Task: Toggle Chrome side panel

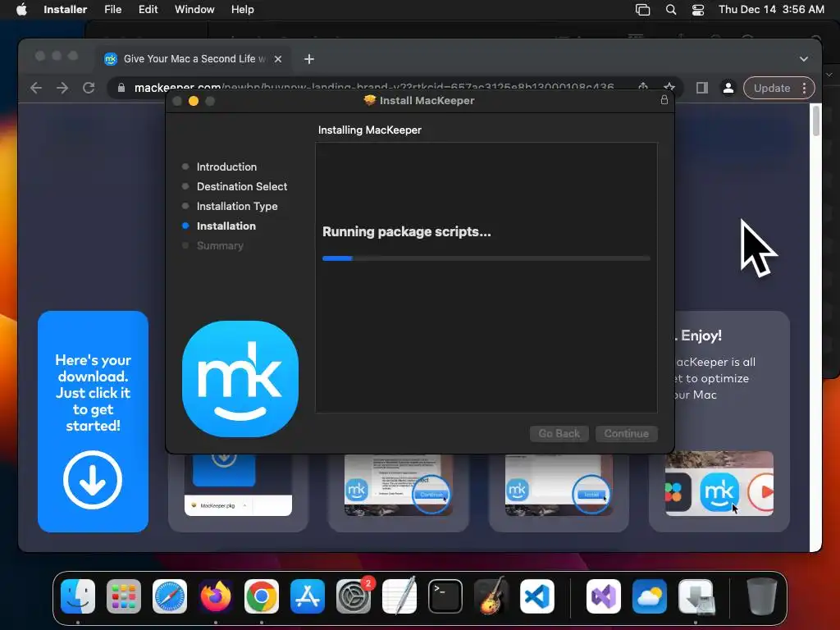Action: click(702, 88)
